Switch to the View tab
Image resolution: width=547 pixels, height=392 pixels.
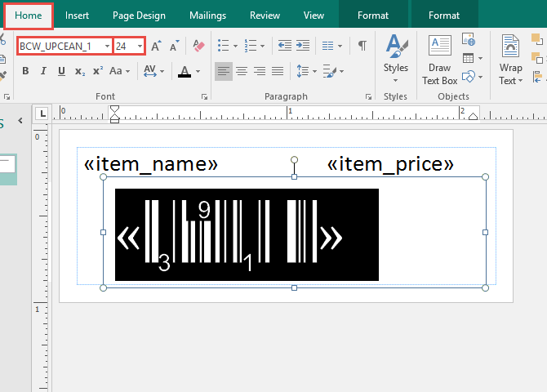(314, 16)
